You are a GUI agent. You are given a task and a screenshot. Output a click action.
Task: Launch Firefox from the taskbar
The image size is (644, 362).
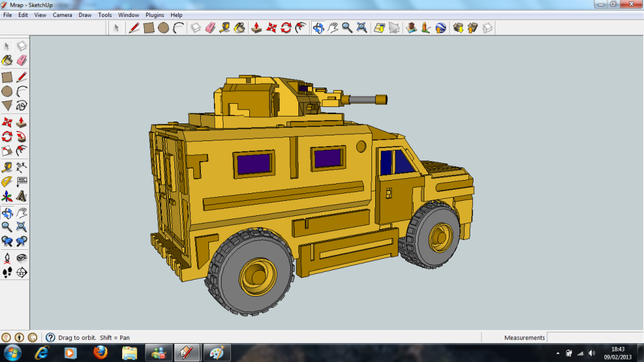pyautogui.click(x=100, y=353)
